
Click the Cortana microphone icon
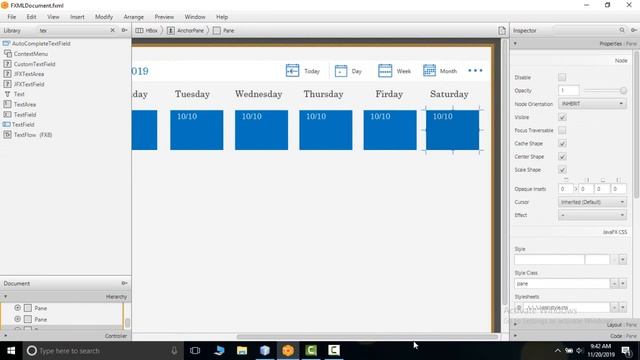[x=174, y=351]
